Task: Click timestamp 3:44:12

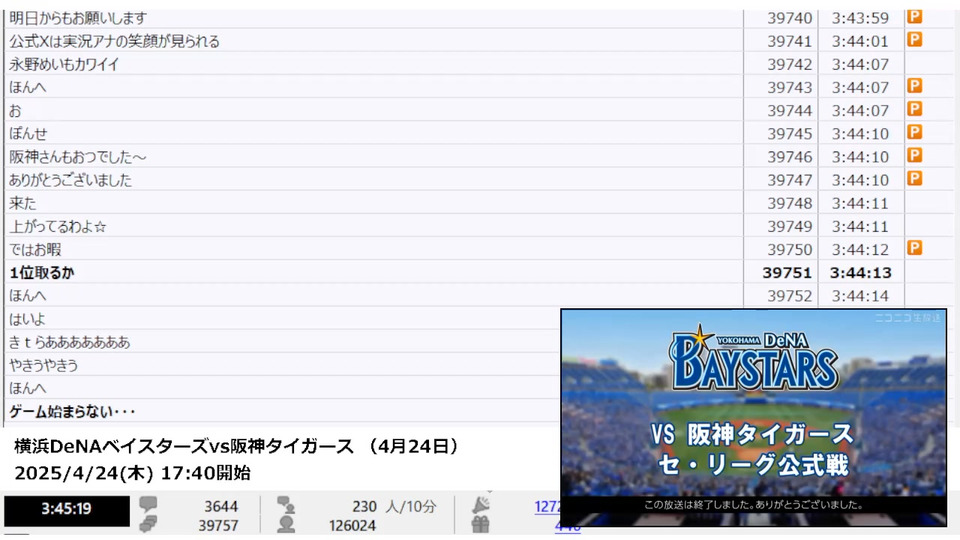Action: coord(860,249)
